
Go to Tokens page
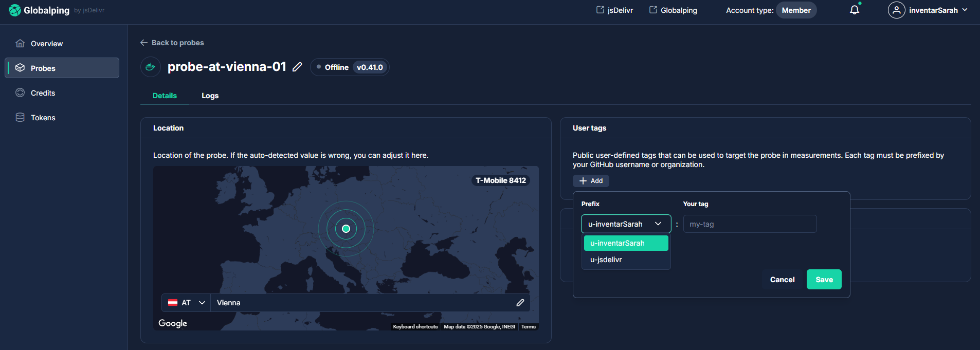point(43,118)
